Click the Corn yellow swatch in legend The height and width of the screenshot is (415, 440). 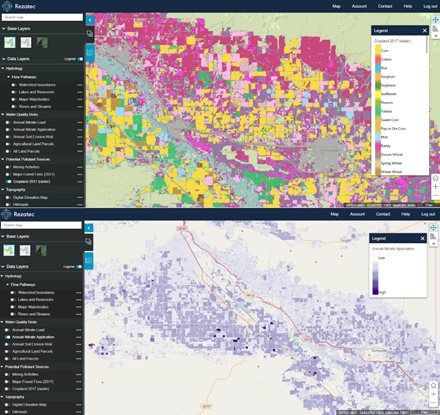(x=378, y=50)
